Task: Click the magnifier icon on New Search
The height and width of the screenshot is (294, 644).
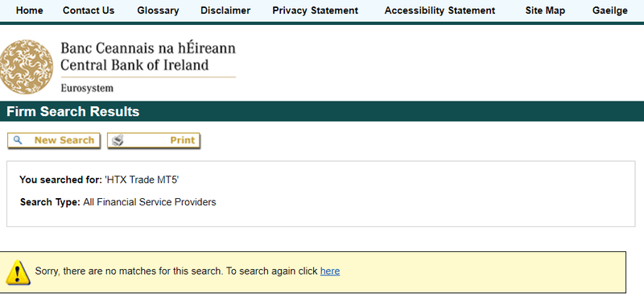Action: pyautogui.click(x=18, y=140)
